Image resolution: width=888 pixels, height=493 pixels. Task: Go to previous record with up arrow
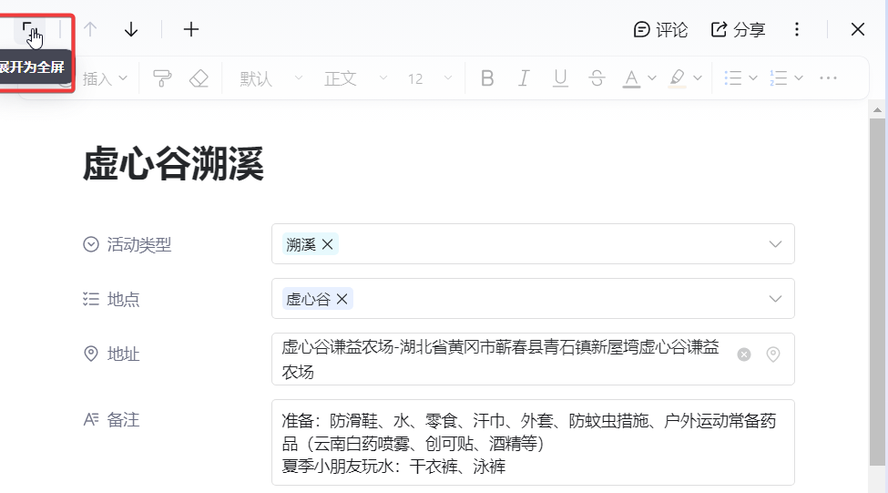click(90, 29)
